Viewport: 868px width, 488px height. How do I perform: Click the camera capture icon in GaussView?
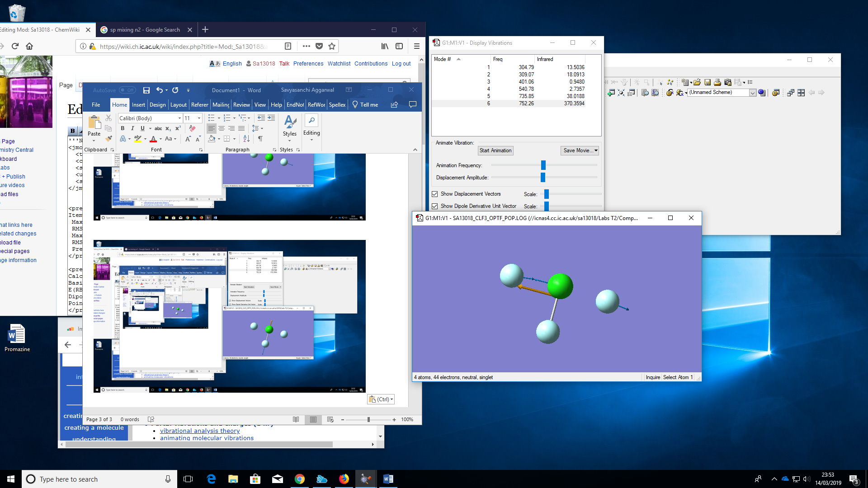[728, 82]
